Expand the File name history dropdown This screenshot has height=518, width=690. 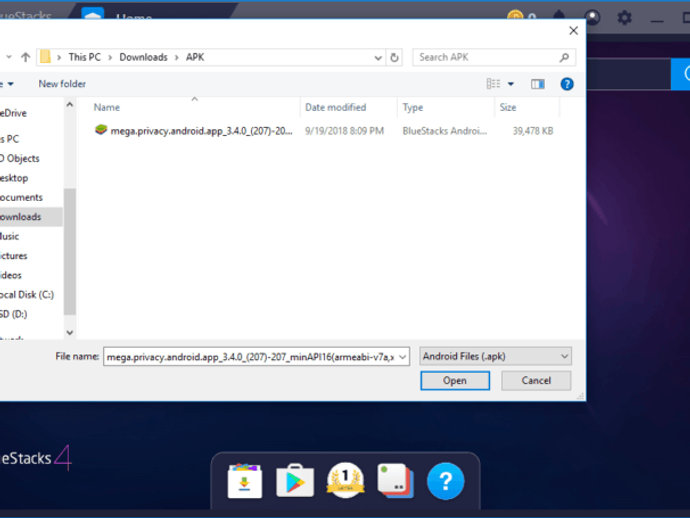402,357
